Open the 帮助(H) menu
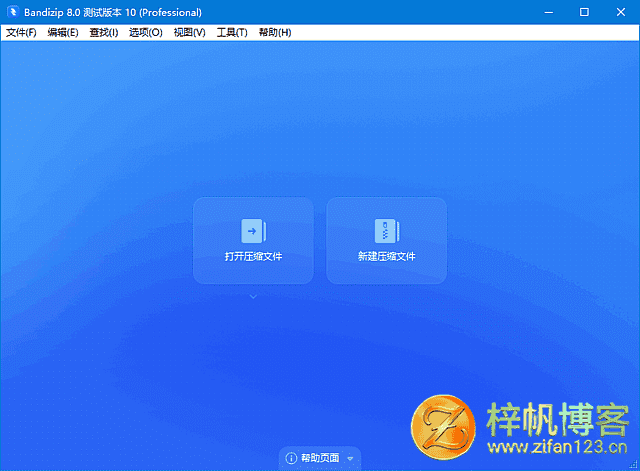The image size is (640, 471). [x=275, y=33]
